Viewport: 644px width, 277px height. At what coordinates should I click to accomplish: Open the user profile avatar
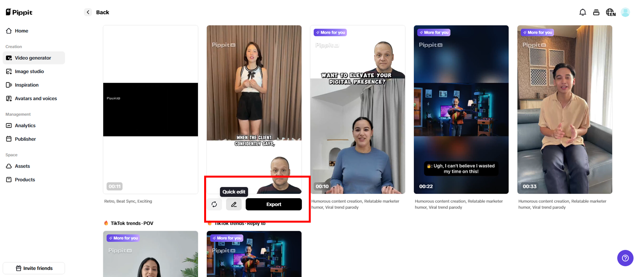(x=625, y=12)
